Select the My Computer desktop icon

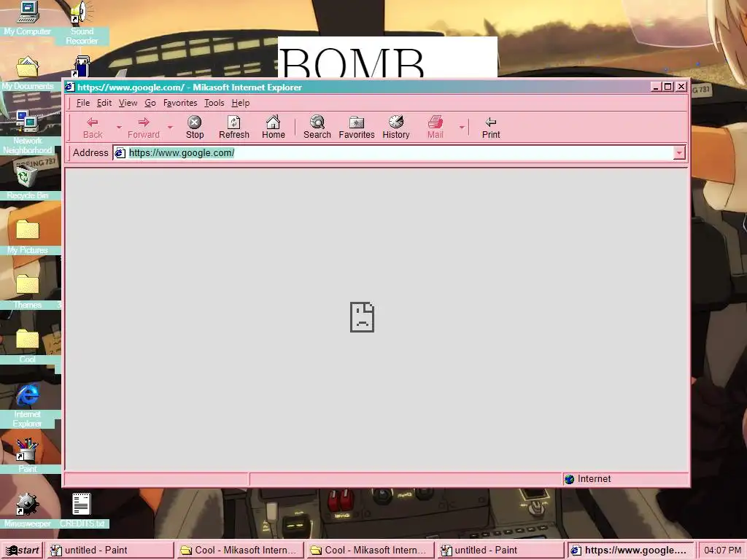(27, 19)
